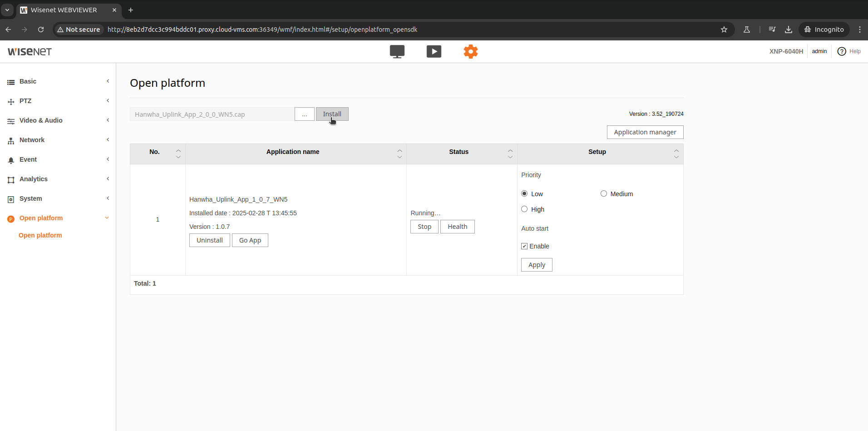The image size is (868, 431).
Task: Select the Basic menu item
Action: pyautogui.click(x=28, y=81)
